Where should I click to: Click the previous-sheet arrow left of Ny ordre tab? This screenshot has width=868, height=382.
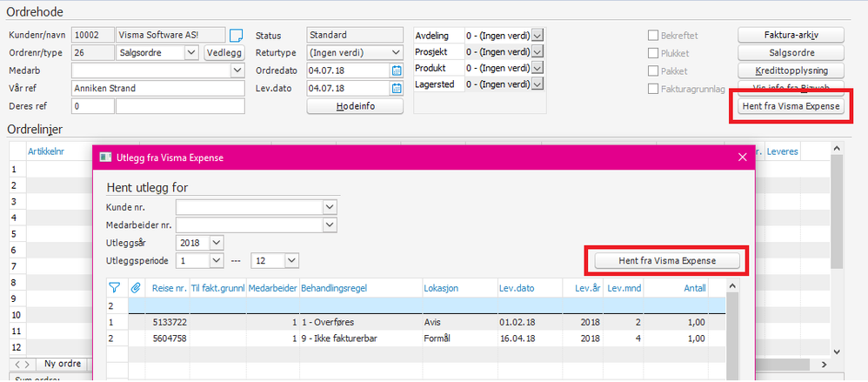tap(17, 364)
